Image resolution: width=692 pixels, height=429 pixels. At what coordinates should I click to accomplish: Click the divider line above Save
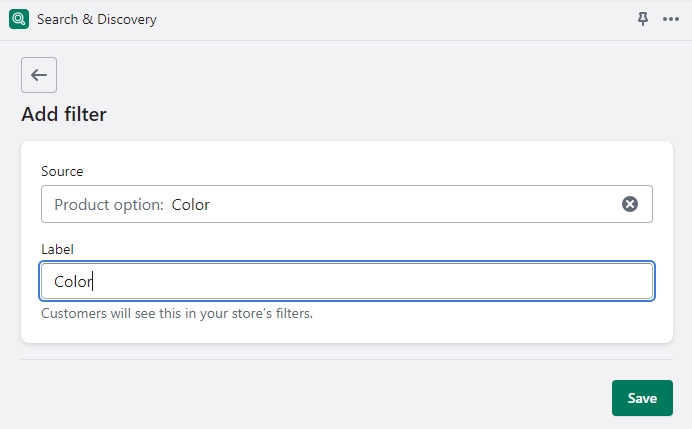pos(346,359)
